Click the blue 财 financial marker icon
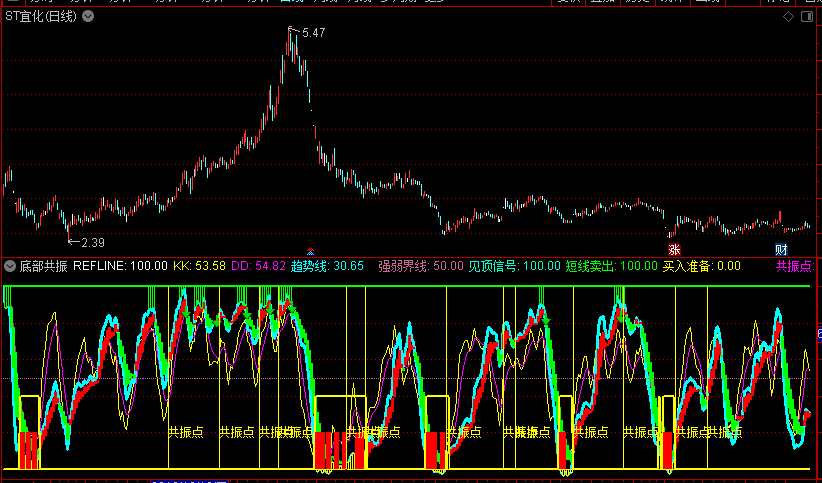The height and width of the screenshot is (483, 822). tap(781, 249)
